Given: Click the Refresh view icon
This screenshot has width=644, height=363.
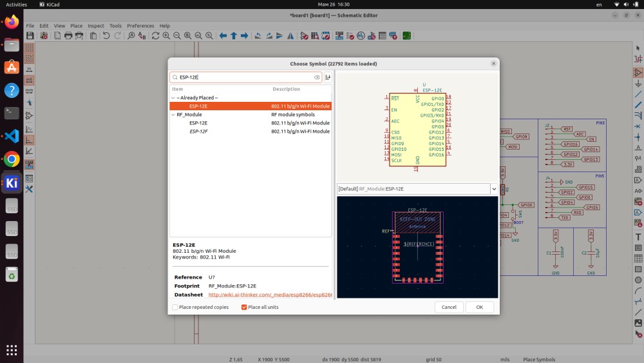Looking at the screenshot, I should coord(155,35).
